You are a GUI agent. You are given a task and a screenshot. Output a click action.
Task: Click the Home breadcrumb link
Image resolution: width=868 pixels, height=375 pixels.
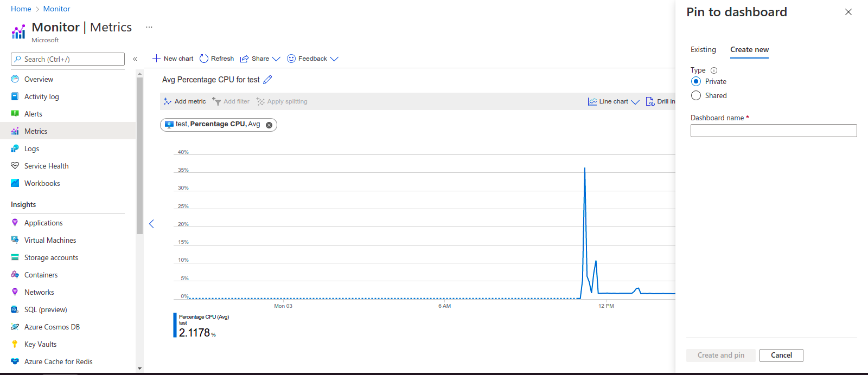(21, 9)
